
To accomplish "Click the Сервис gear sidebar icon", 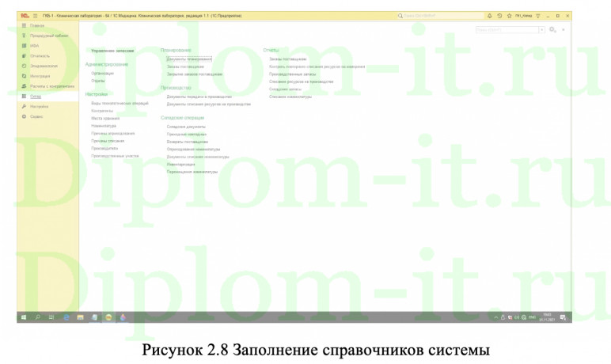I will click(x=24, y=116).
